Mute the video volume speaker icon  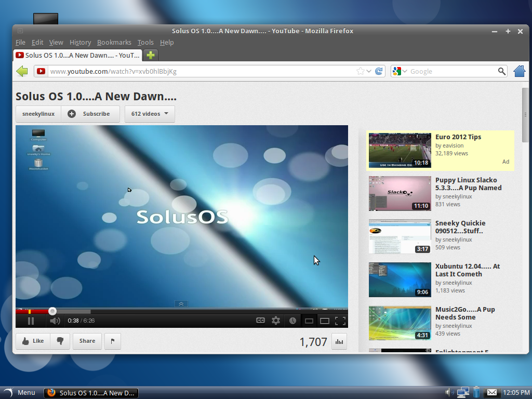click(55, 321)
